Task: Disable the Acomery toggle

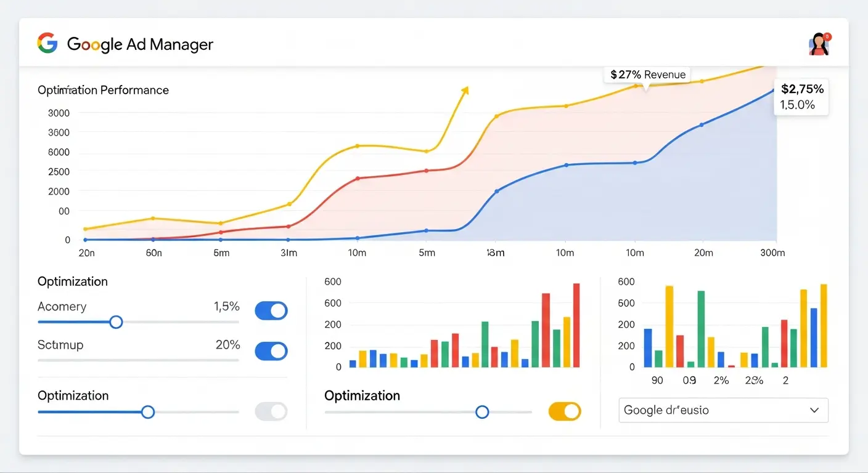Action: point(271,310)
